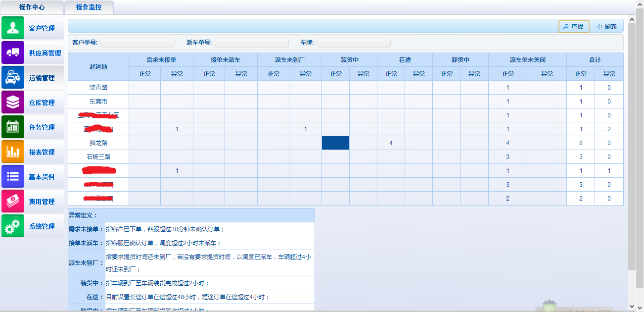This screenshot has width=644, height=312.
Task: Click the 任务管理 calendar icon
Action: [x=13, y=127]
